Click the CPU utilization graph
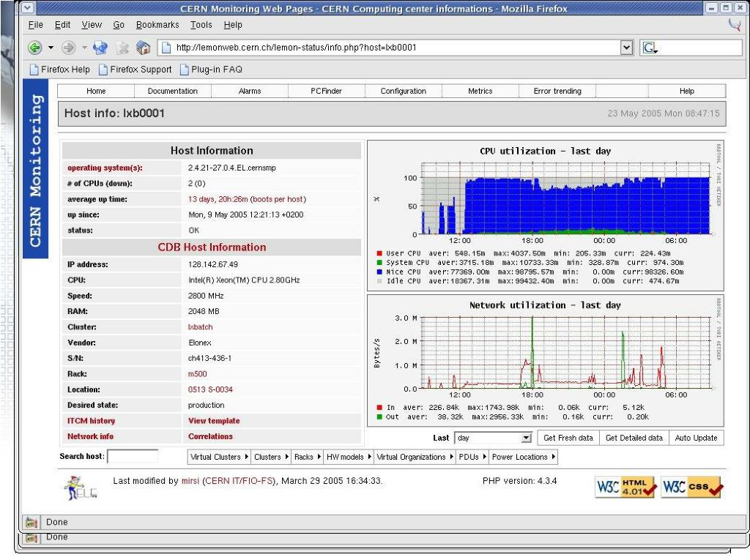The height and width of the screenshot is (560, 750). (545, 215)
